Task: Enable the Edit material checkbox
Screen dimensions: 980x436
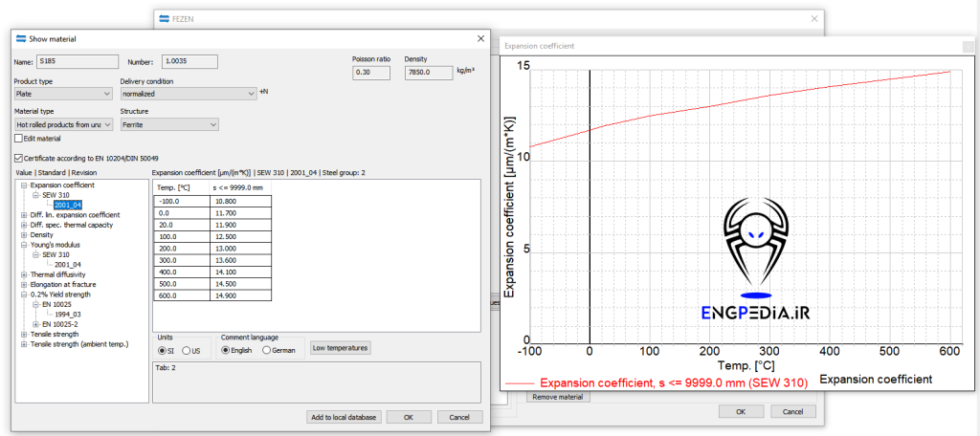Action: click(18, 139)
